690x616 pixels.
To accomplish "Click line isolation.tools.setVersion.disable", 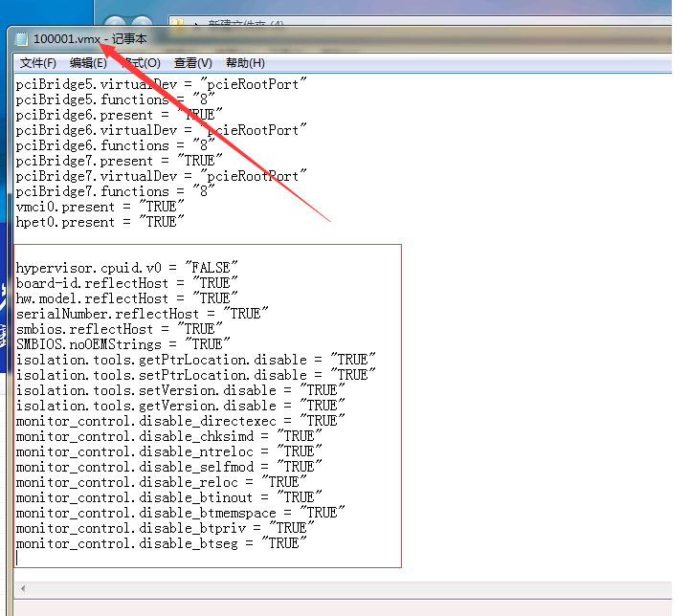I will point(181,390).
